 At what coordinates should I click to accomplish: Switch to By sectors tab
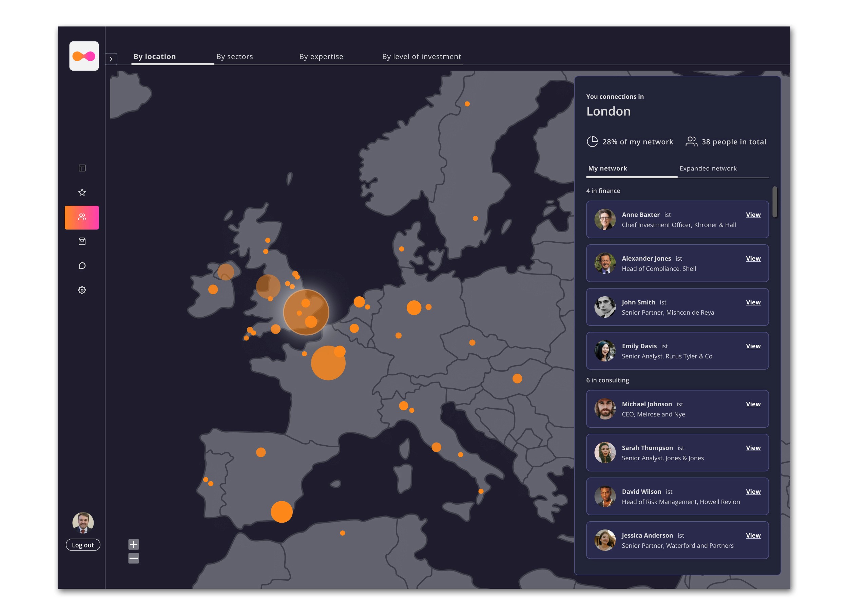click(234, 56)
